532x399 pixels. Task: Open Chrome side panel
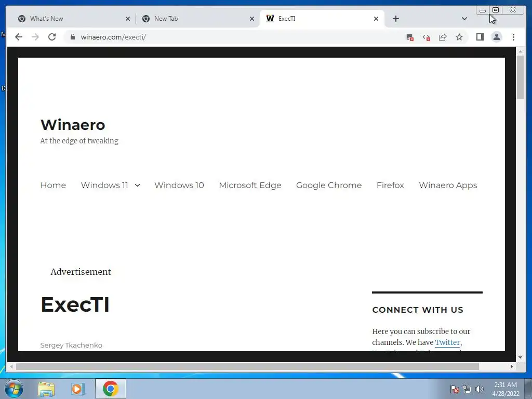[480, 37]
